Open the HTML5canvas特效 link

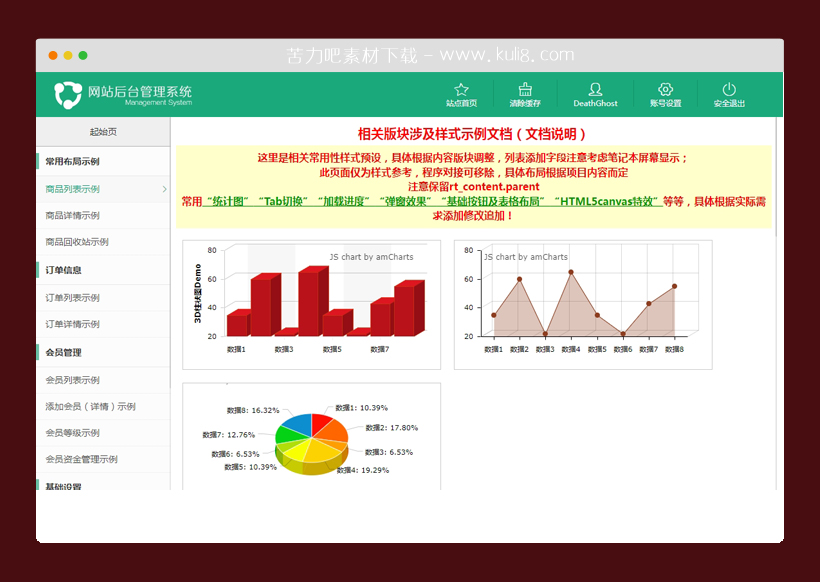coord(609,199)
